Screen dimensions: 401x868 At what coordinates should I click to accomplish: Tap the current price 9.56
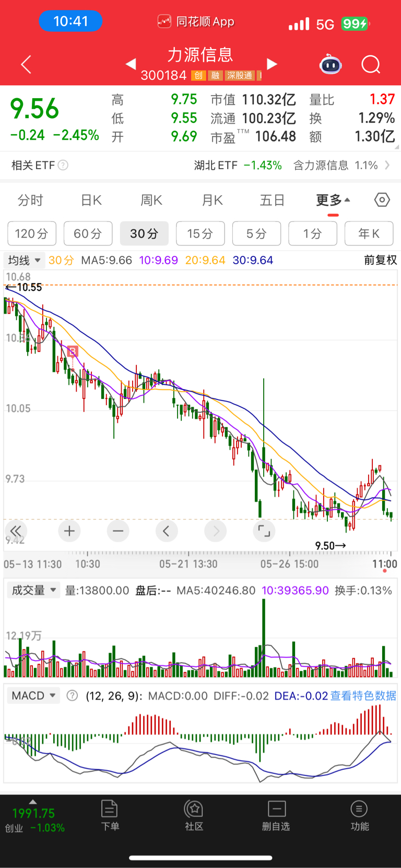[x=34, y=109]
